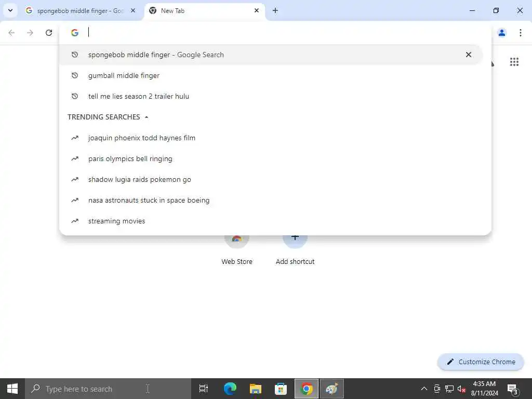Close the spongebob middle finger tab
The width and height of the screenshot is (532, 399).
(x=133, y=10)
